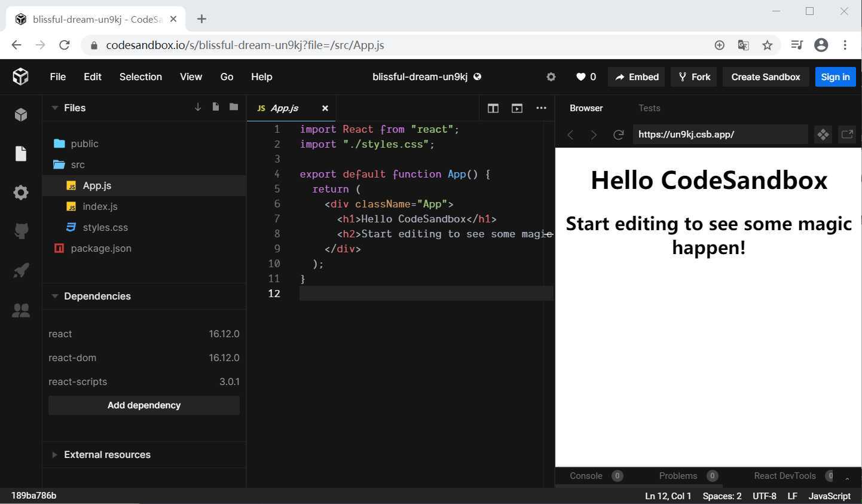Fork this sandbox
The image size is (862, 504).
695,77
